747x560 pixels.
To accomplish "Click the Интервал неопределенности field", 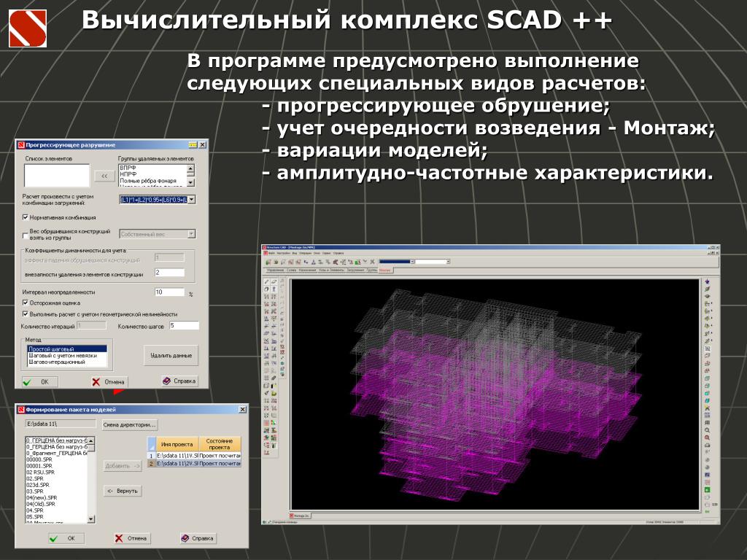I will (x=169, y=292).
